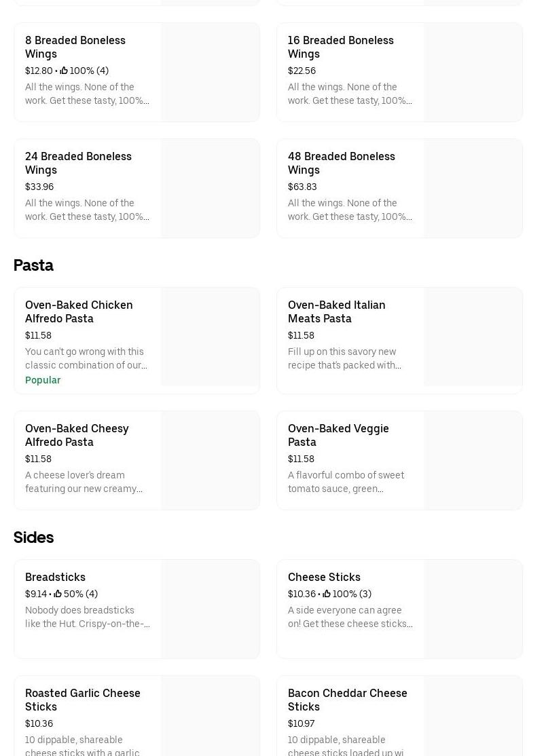
Task: Open Oven-Baked Italian Meats Pasta
Action: coord(336,311)
